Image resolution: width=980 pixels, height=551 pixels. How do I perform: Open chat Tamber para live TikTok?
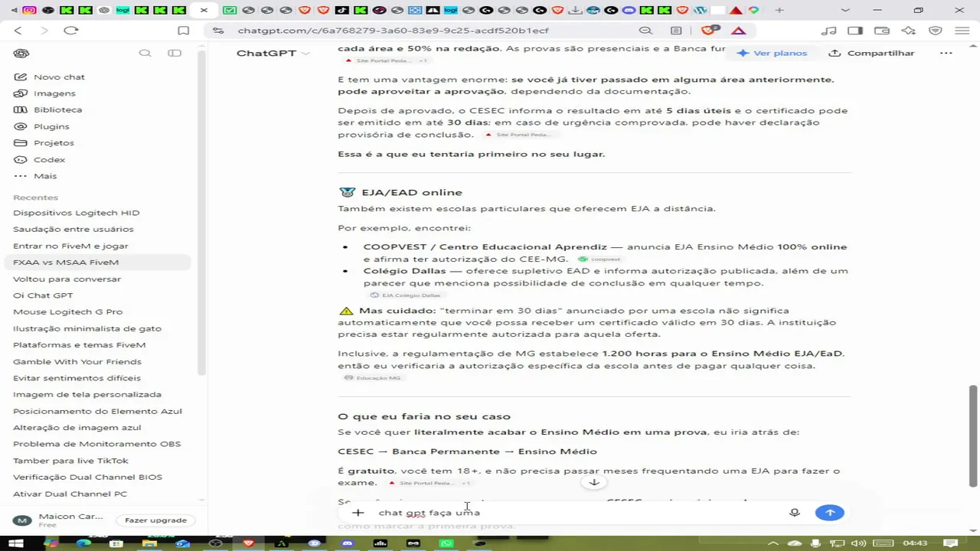point(70,461)
